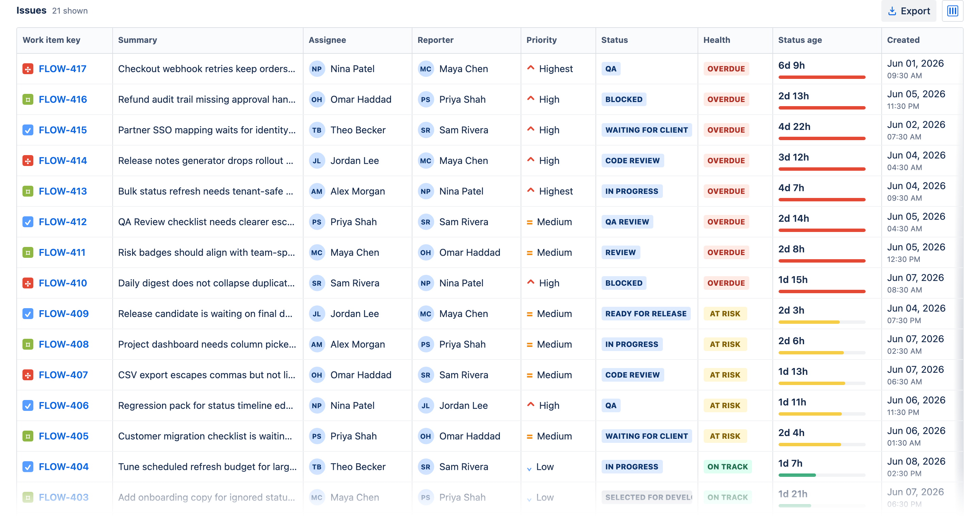The width and height of the screenshot is (980, 517).
Task: Click reporter name Omar Haddad on FLOW-405
Action: point(470,436)
